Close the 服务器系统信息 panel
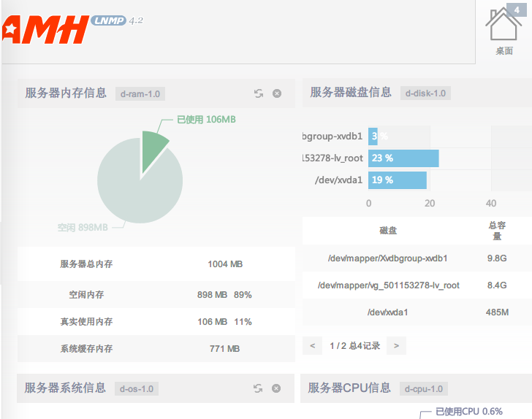Screen dimensions: 532x419 [276, 388]
